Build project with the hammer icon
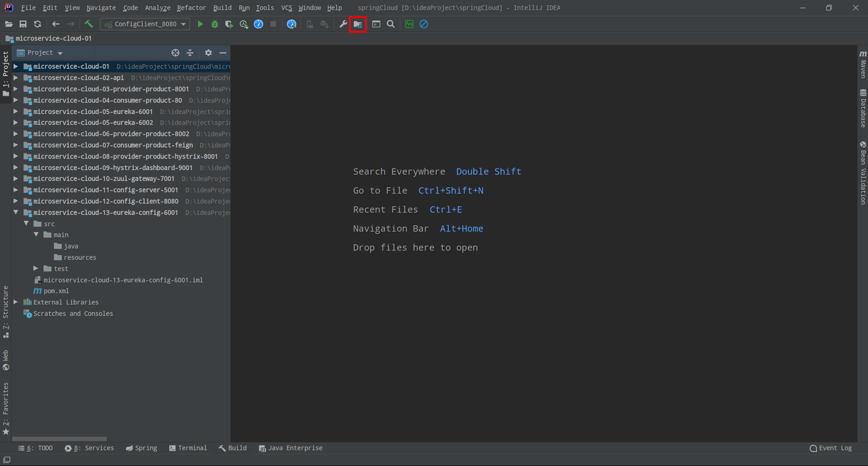The height and width of the screenshot is (466, 868). pyautogui.click(x=89, y=24)
